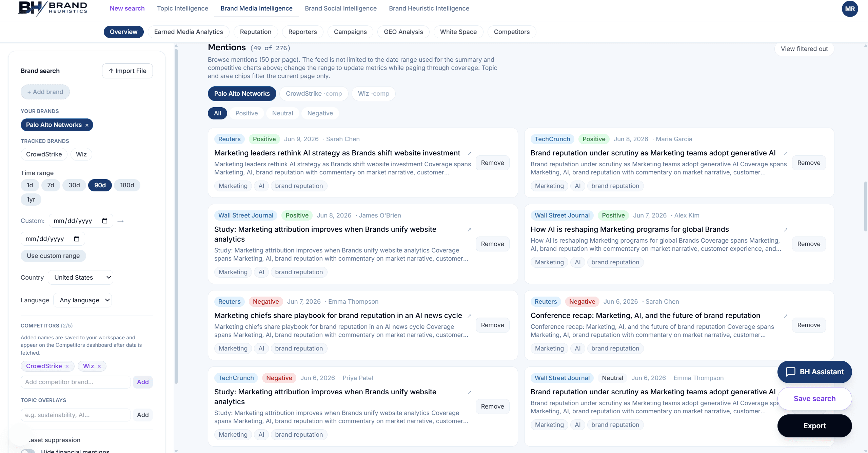Click the main page scrollbar thumb
The height and width of the screenshot is (453, 868).
866,207
